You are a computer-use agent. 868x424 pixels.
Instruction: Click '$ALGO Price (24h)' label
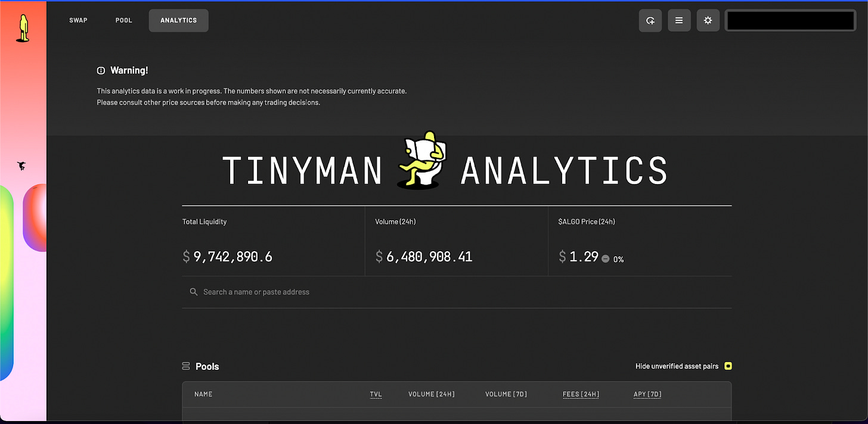click(x=587, y=222)
